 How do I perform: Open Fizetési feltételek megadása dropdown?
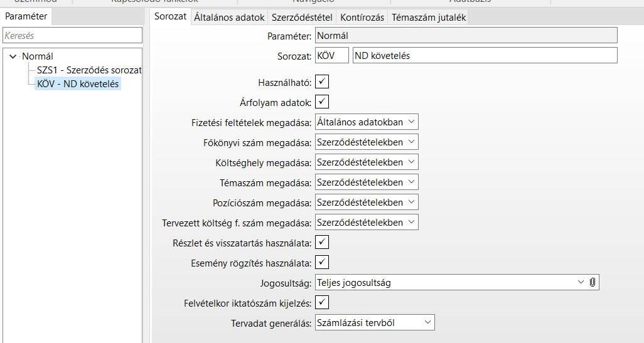click(411, 122)
